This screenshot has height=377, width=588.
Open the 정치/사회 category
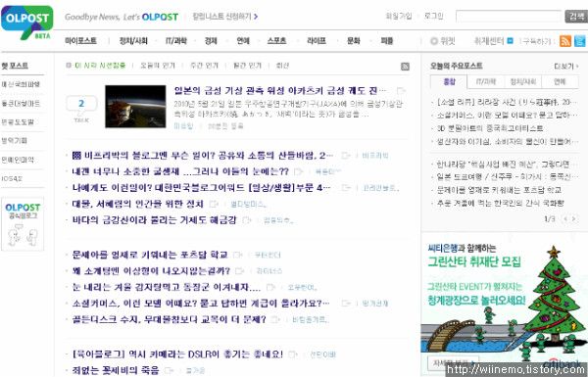133,41
